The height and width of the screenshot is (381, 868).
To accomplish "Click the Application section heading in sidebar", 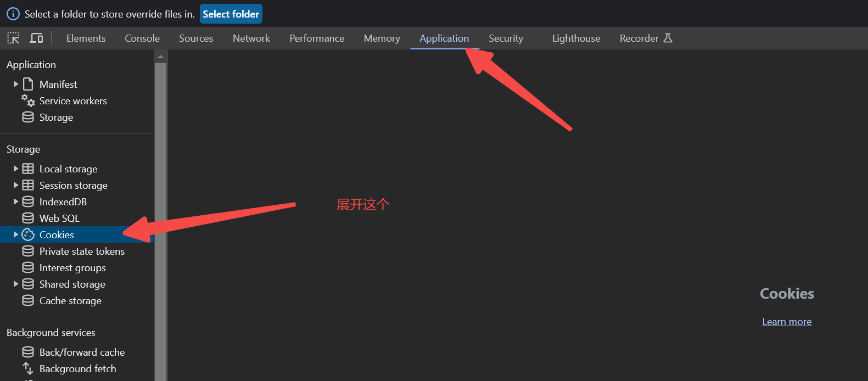I will (x=31, y=64).
